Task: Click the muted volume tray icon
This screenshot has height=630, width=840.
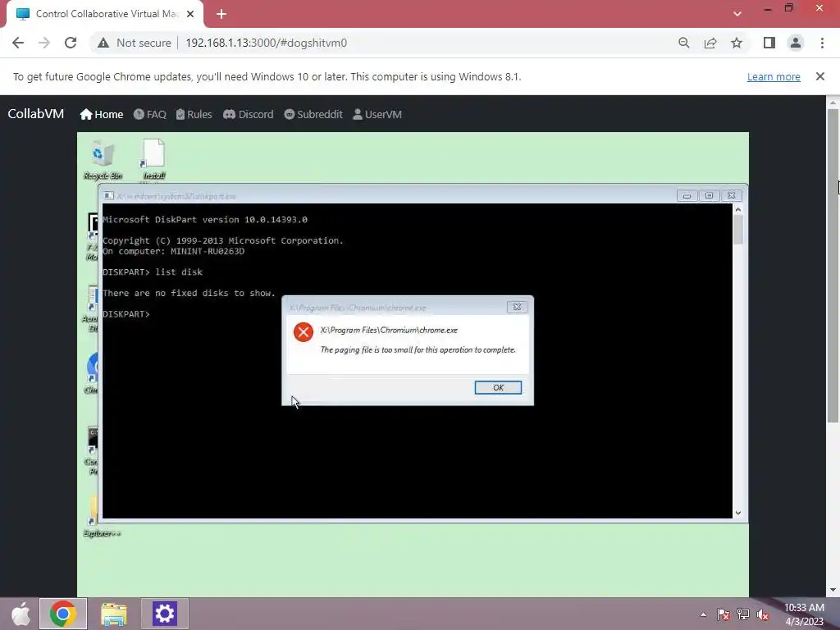Action: [763, 614]
